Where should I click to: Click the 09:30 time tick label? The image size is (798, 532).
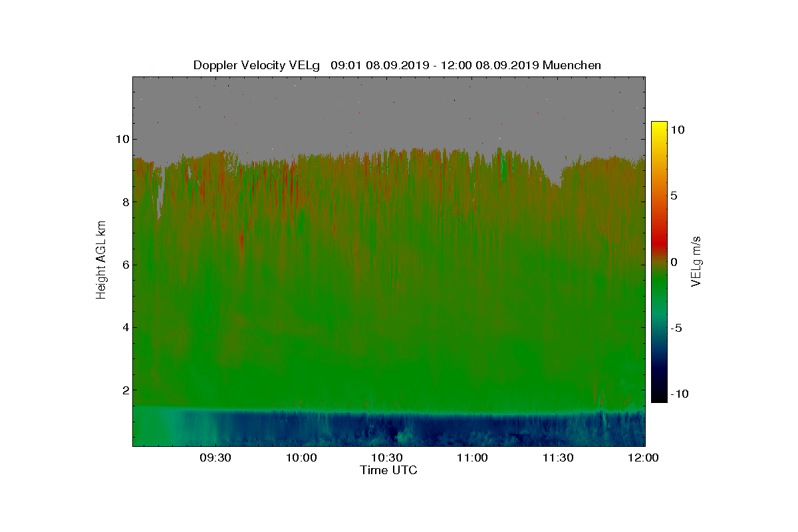coord(215,458)
